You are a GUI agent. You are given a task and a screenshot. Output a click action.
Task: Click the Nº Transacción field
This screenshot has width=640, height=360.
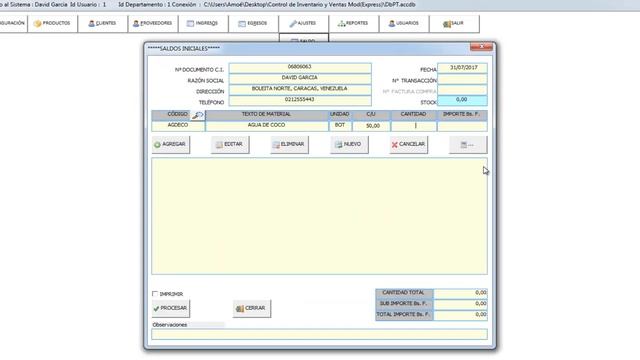[x=462, y=79]
